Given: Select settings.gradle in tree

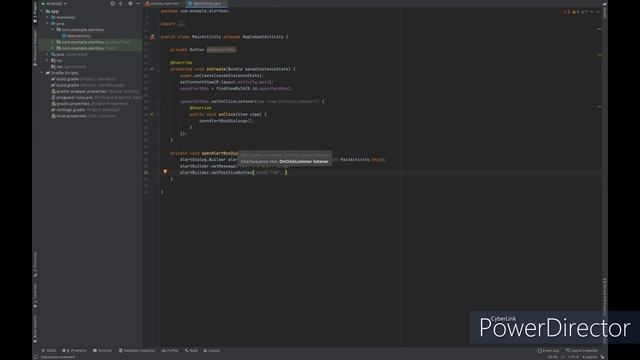Looking at the screenshot, I should (85, 110).
